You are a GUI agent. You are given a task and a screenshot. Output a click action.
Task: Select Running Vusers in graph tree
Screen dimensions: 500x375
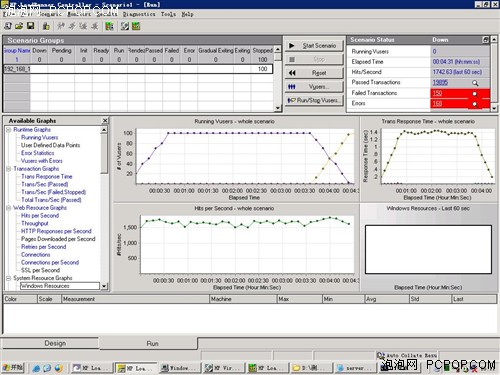point(39,137)
